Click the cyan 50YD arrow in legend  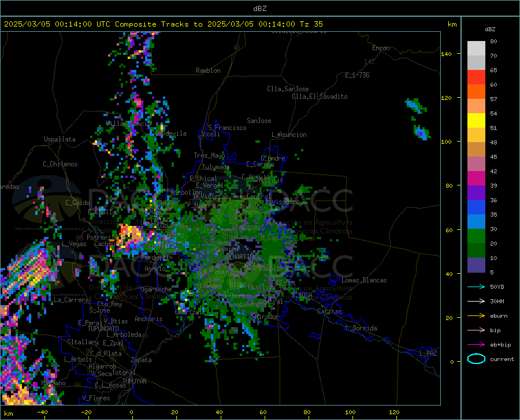tap(476, 287)
